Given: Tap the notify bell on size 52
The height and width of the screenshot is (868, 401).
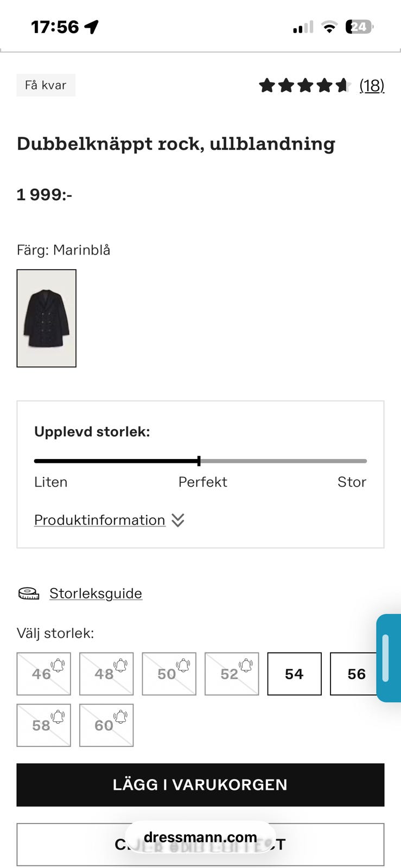Looking at the screenshot, I should tap(245, 665).
